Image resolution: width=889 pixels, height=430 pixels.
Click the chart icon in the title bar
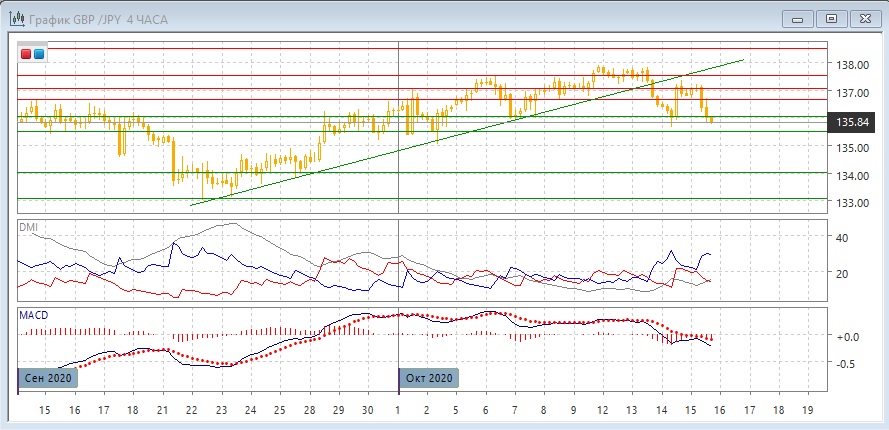pyautogui.click(x=17, y=19)
